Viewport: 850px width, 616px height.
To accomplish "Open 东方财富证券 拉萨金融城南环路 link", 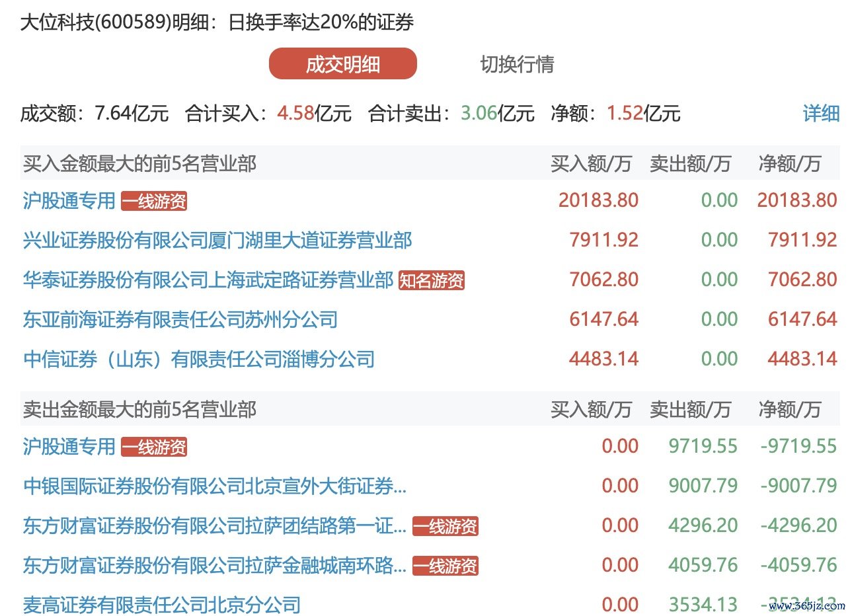I will point(215,566).
